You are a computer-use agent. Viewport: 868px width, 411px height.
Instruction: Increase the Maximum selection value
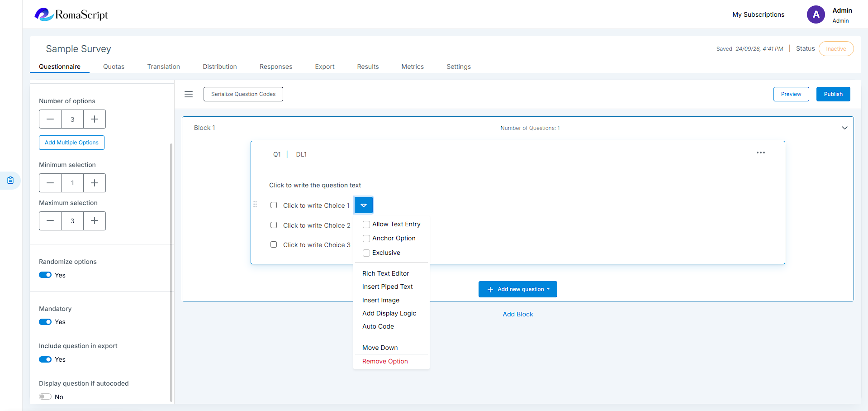[95, 221]
